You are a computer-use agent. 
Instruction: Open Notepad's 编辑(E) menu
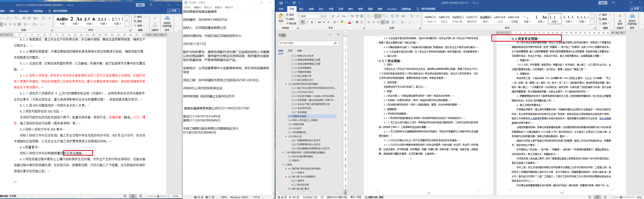pos(197,7)
